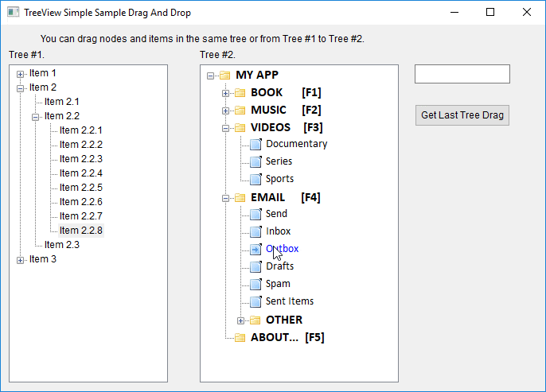Select the Item 3 label
The image size is (546, 392).
point(42,258)
